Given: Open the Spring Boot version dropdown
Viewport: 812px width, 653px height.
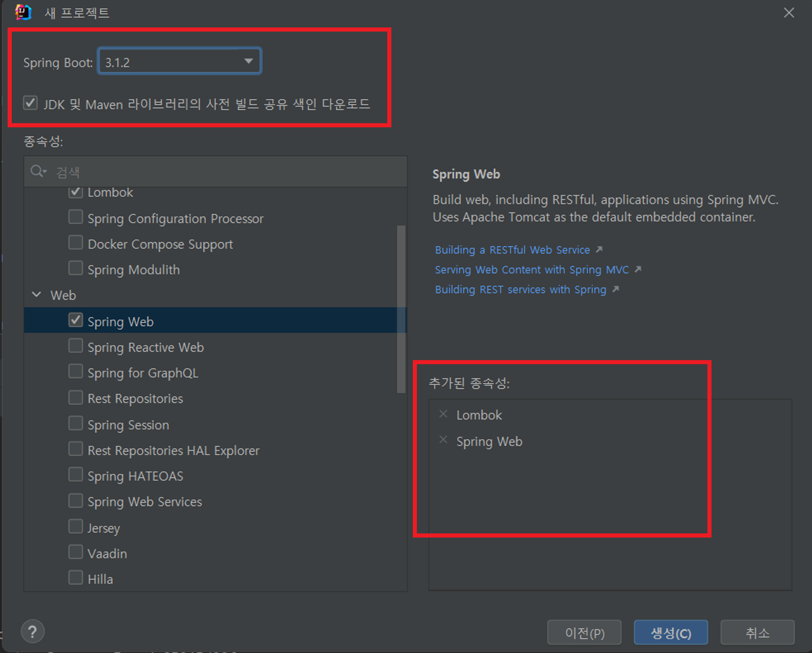Looking at the screenshot, I should tap(248, 61).
